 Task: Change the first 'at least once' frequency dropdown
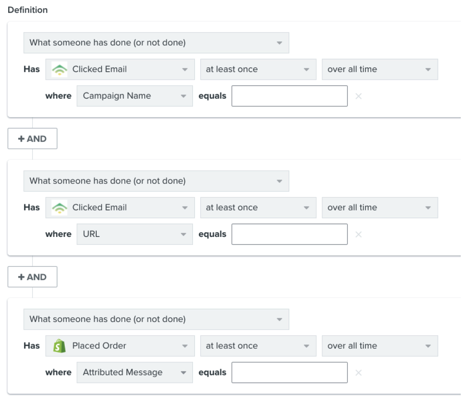coord(258,69)
